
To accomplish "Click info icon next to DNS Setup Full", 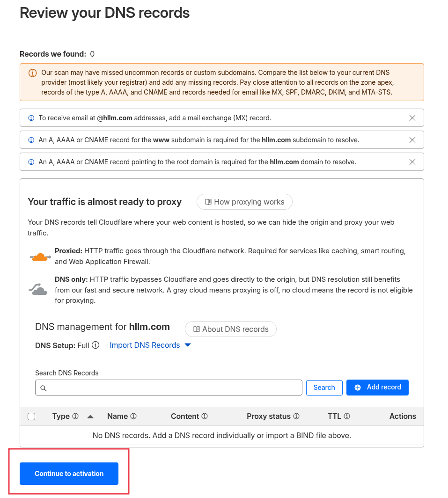I will point(95,345).
